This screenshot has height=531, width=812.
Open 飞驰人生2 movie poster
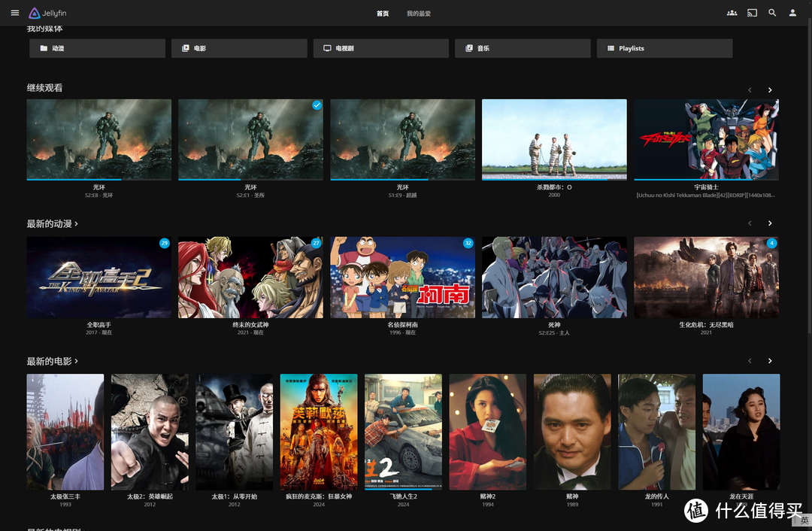(404, 432)
